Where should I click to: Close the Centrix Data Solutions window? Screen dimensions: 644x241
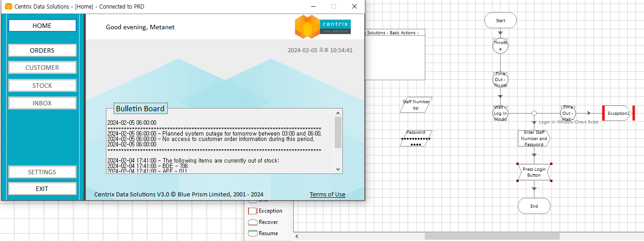(354, 6)
